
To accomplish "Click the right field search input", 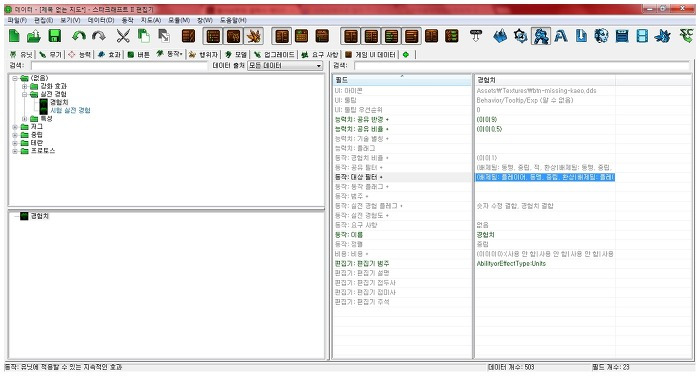I will (522, 66).
